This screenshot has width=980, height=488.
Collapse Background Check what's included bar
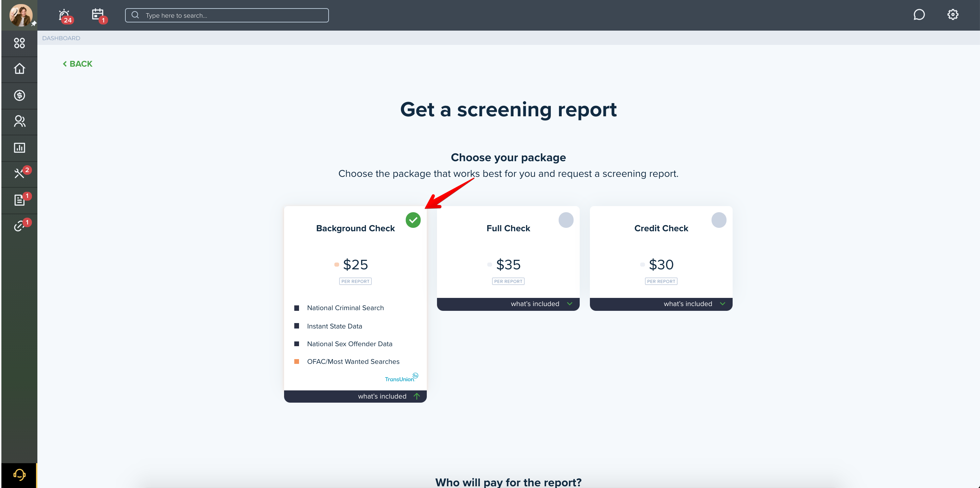[x=355, y=396]
